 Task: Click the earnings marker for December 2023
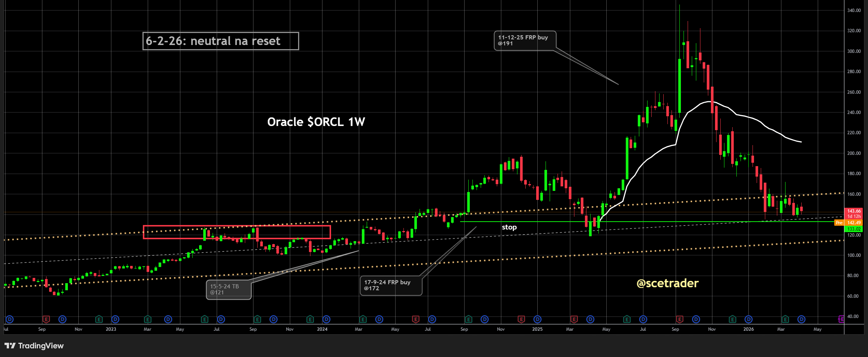pos(310,319)
